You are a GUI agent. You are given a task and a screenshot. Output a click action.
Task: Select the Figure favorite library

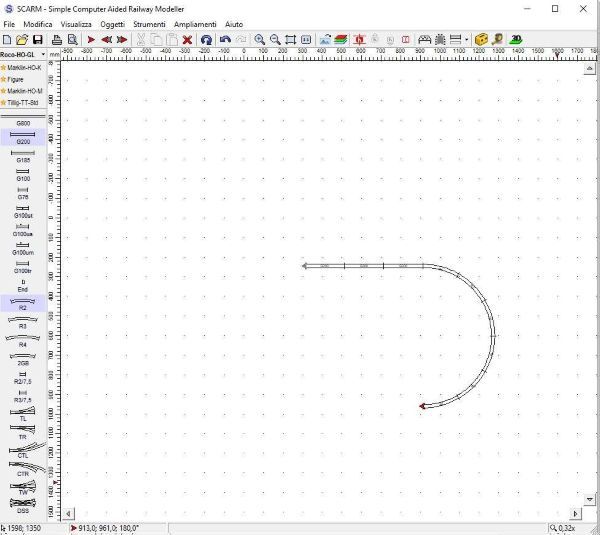[13, 80]
